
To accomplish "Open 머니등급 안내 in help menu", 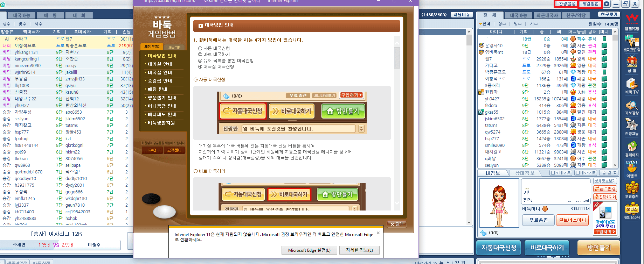I will click(x=162, y=106).
